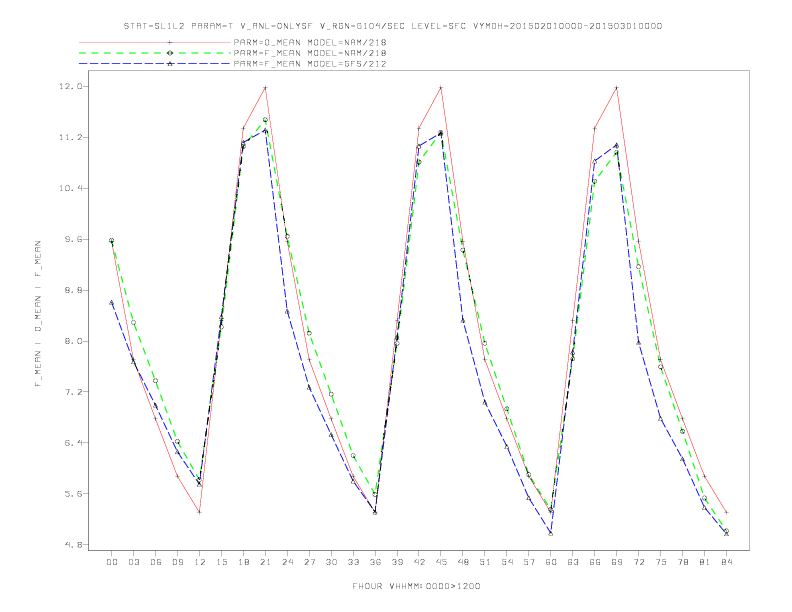This screenshot has width=792, height=612.
Task: Click x-axis tick label 21
Action: coord(265,562)
